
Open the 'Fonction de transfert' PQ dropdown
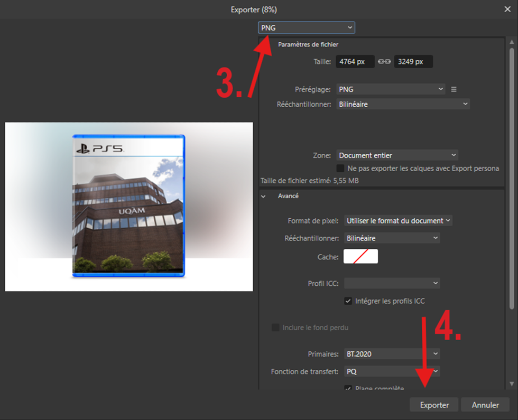coord(392,371)
